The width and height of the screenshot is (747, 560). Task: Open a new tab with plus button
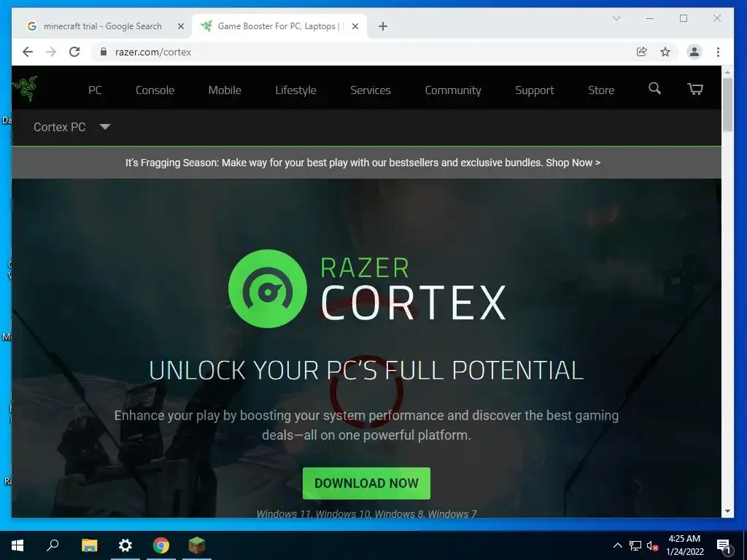382,26
